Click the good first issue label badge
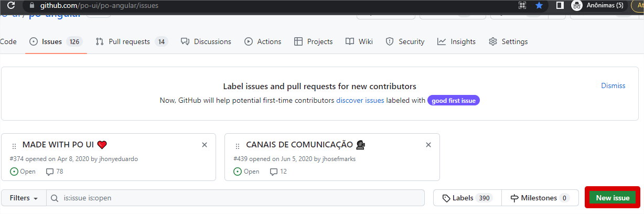 [x=454, y=100]
